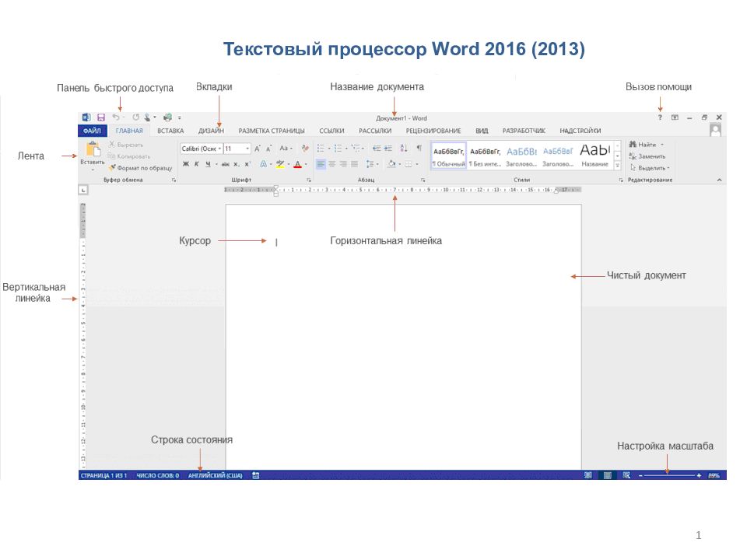Click the decrease indent icon
747x560 pixels.
coord(377,149)
